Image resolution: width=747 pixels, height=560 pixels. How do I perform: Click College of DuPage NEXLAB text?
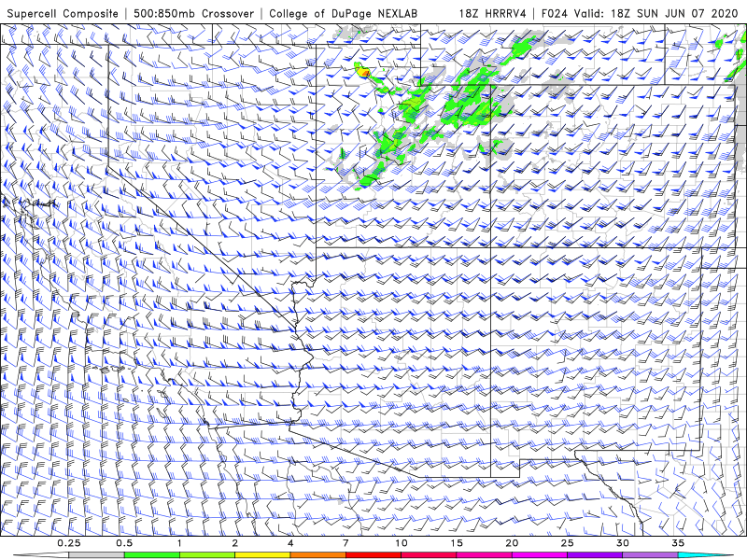(x=343, y=13)
